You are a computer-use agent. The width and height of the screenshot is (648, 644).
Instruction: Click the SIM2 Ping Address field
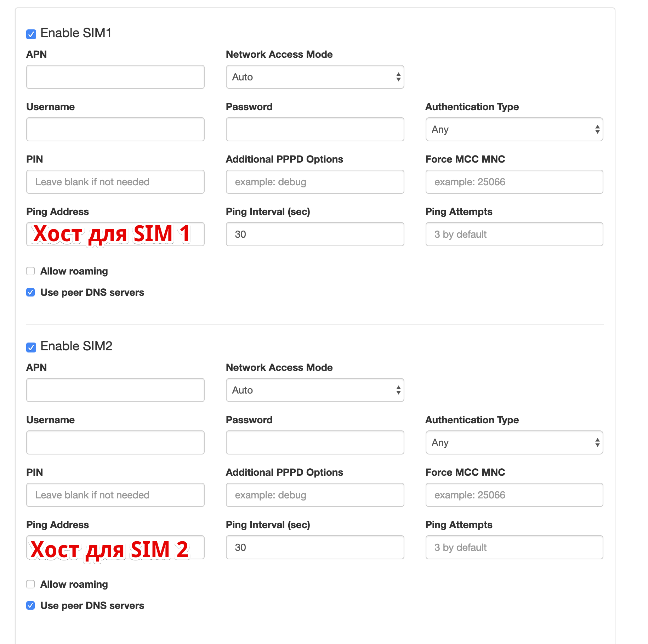point(115,547)
